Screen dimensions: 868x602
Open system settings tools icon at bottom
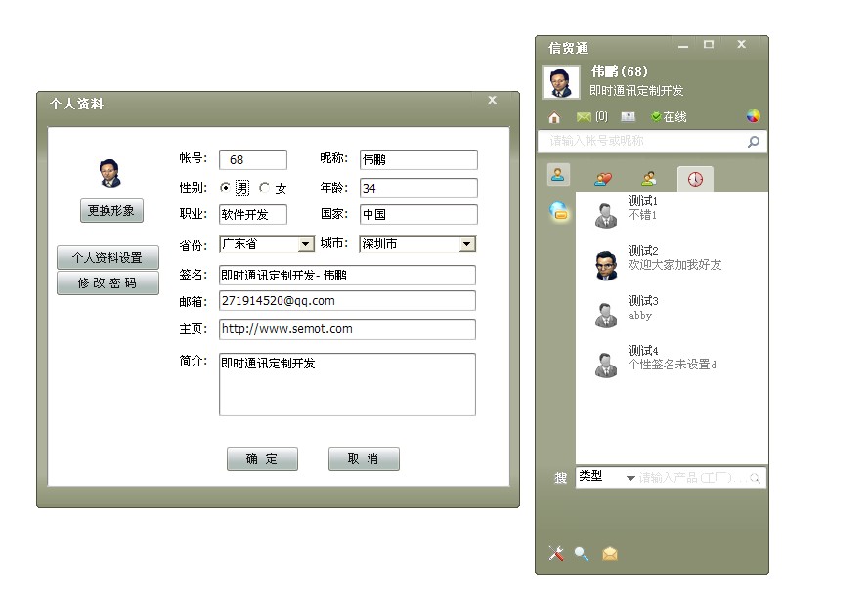click(556, 553)
